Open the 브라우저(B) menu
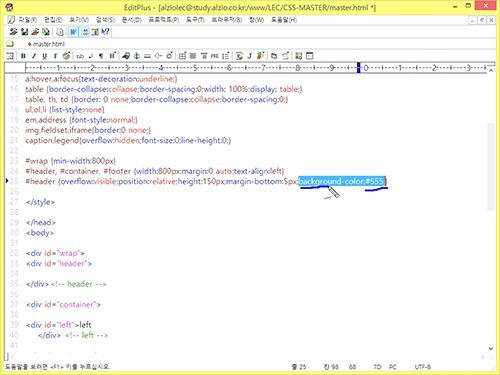This screenshot has width=500, height=375. (226, 20)
